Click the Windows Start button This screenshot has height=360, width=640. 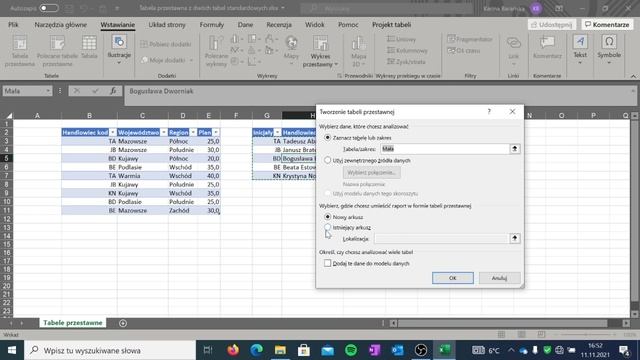coord(12,350)
